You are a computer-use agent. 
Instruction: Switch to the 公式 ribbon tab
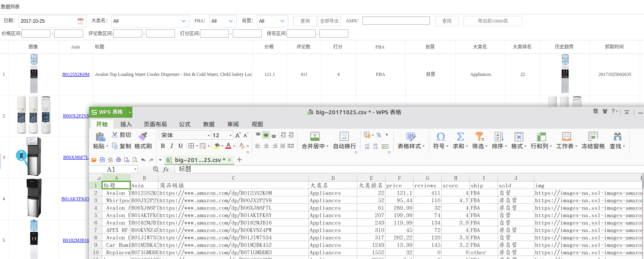[184, 124]
